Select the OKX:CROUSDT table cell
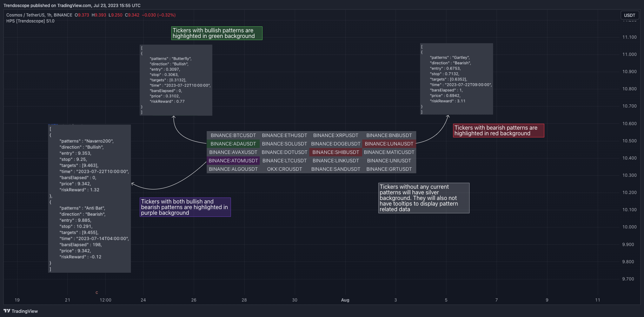 tap(284, 169)
